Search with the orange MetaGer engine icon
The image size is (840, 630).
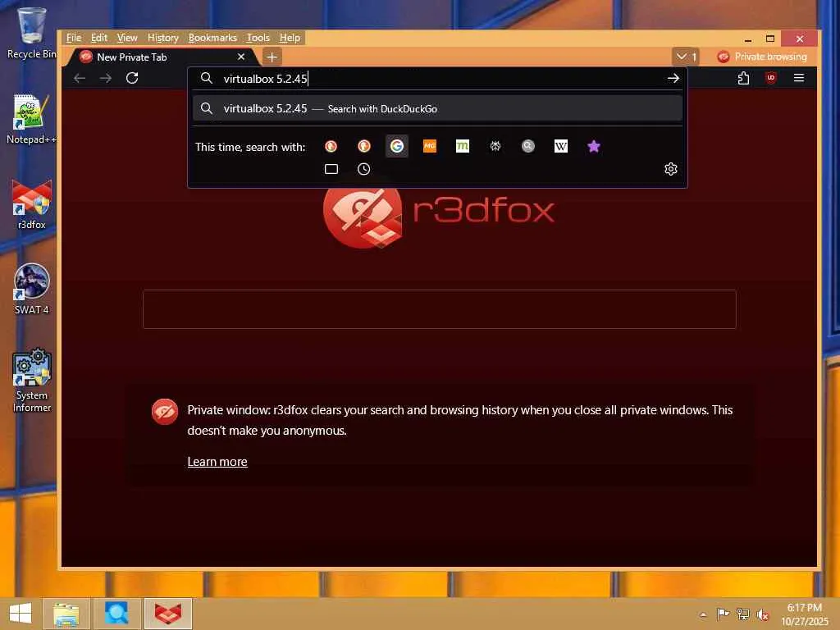click(430, 146)
